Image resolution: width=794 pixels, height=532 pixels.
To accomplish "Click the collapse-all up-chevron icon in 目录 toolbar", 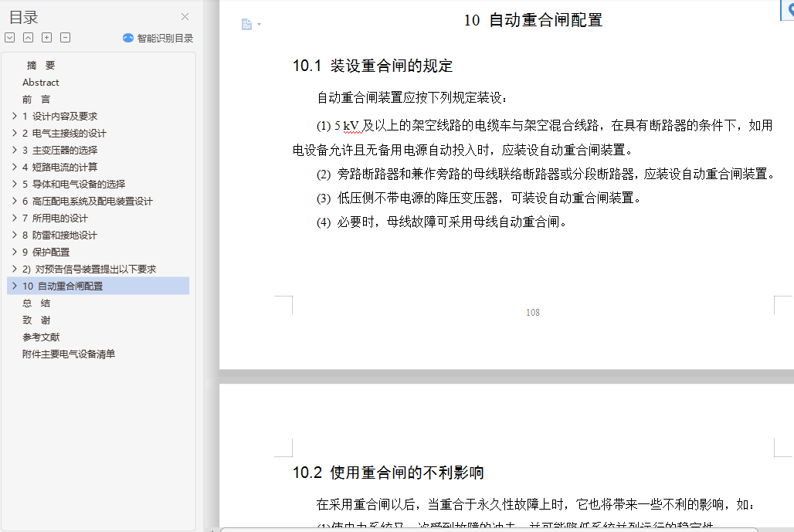I will tap(29, 38).
